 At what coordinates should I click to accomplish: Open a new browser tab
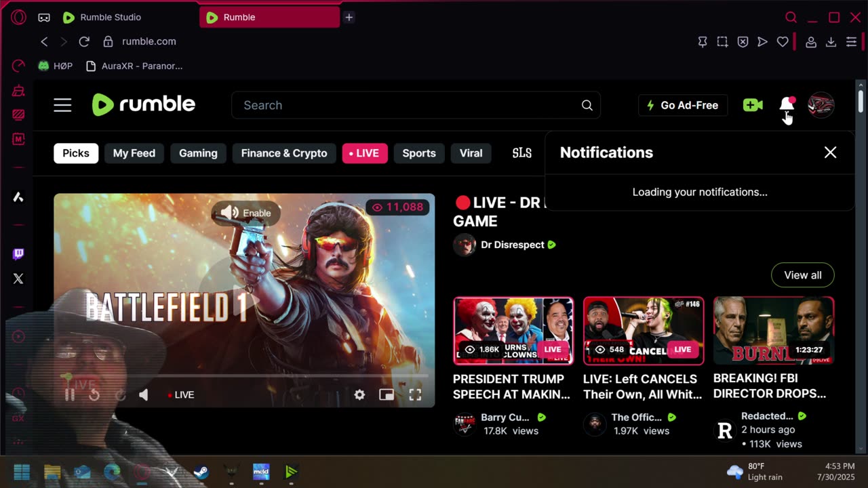(x=349, y=17)
